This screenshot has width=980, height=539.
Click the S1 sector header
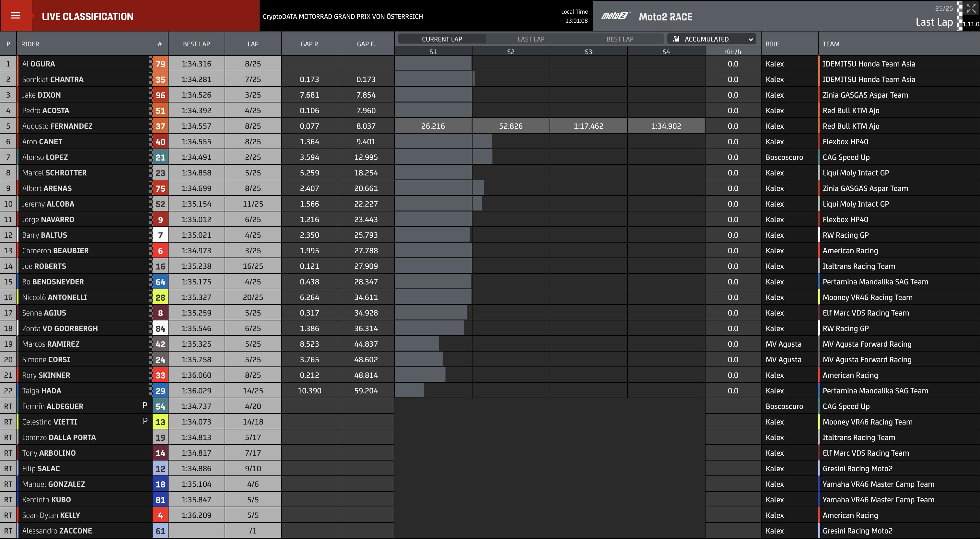point(433,52)
